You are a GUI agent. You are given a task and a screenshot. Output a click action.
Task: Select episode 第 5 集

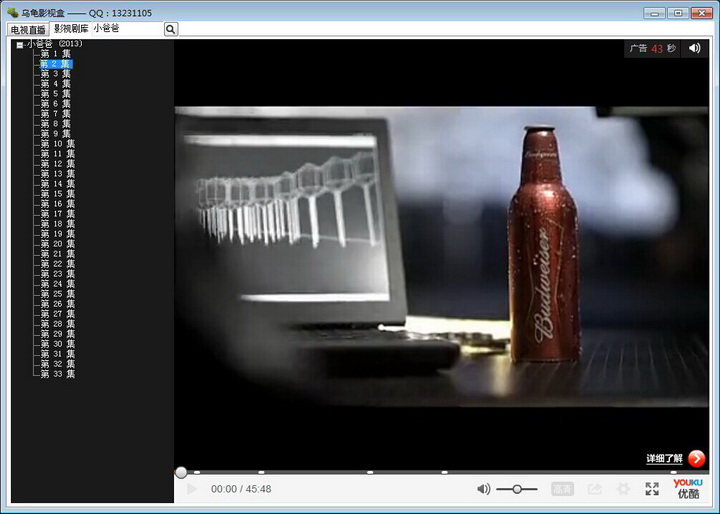pos(56,94)
